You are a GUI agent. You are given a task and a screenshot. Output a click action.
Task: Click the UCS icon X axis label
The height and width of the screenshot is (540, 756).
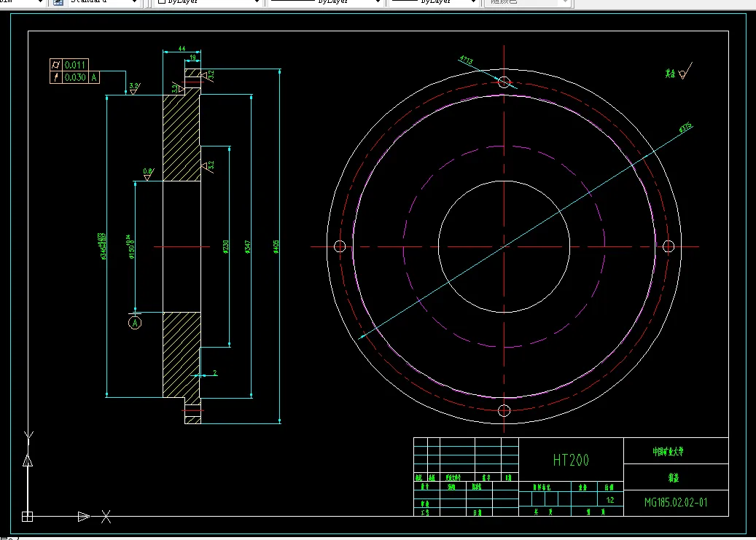[x=106, y=517]
